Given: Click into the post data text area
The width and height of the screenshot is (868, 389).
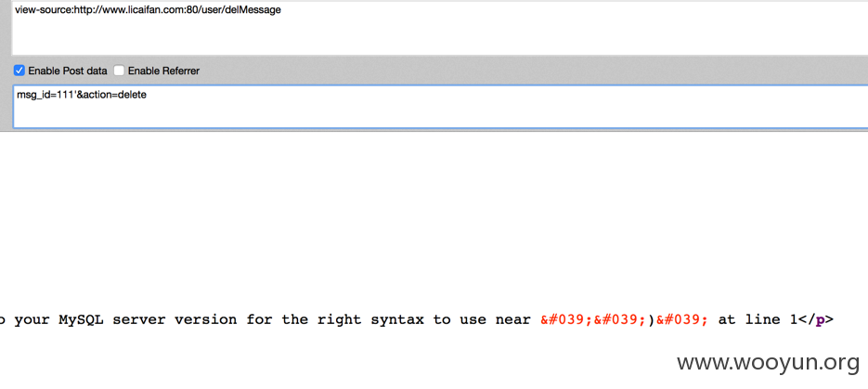Looking at the screenshot, I should [x=441, y=106].
